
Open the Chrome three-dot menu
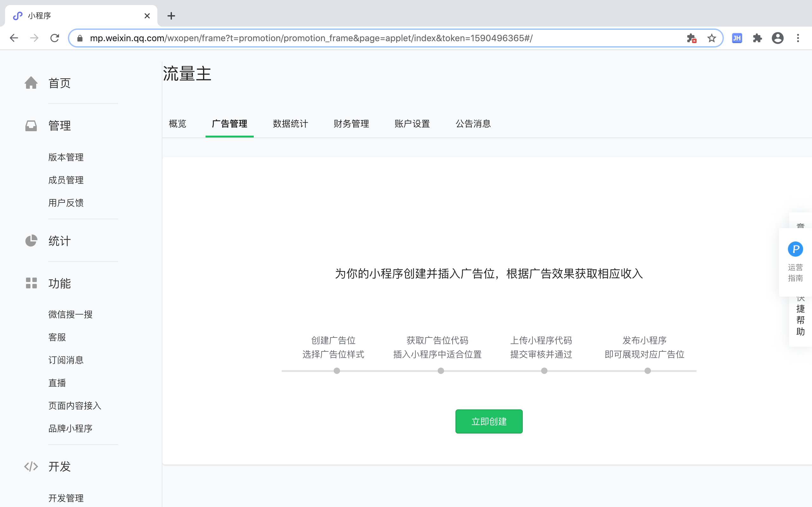click(798, 38)
